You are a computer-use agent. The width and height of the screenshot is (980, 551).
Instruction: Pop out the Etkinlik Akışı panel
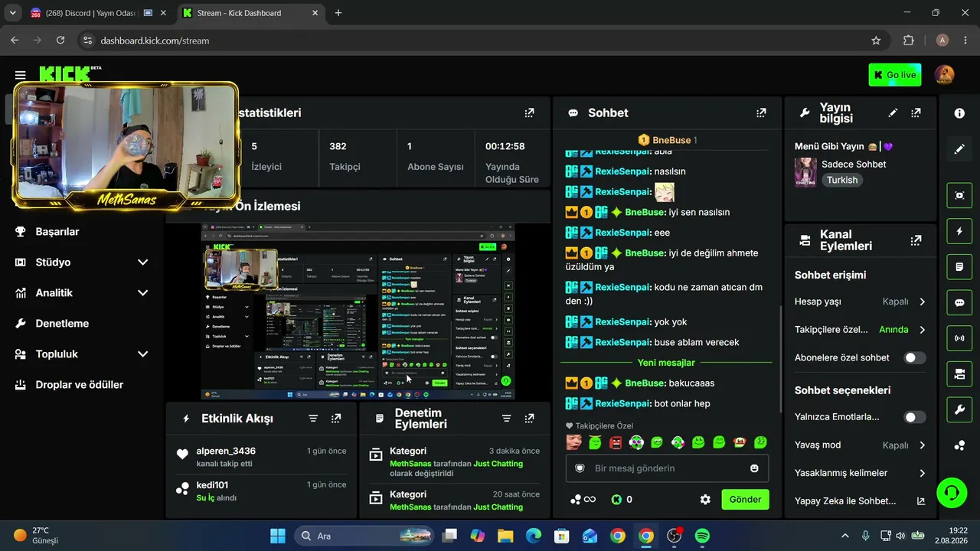(336, 419)
